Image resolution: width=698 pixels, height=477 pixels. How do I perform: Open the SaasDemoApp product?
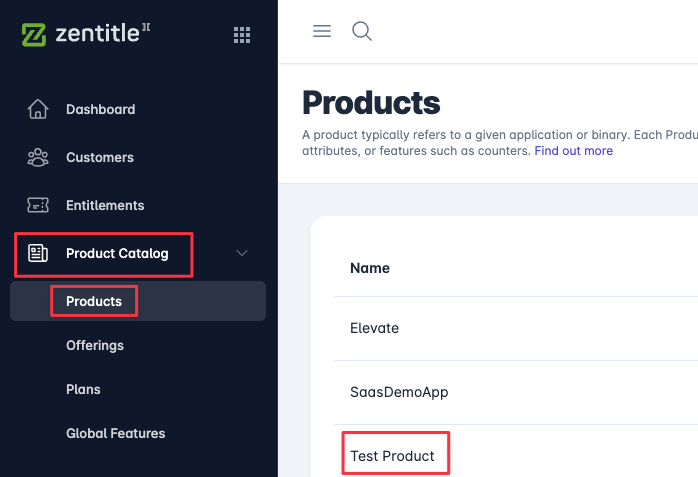pos(399,392)
